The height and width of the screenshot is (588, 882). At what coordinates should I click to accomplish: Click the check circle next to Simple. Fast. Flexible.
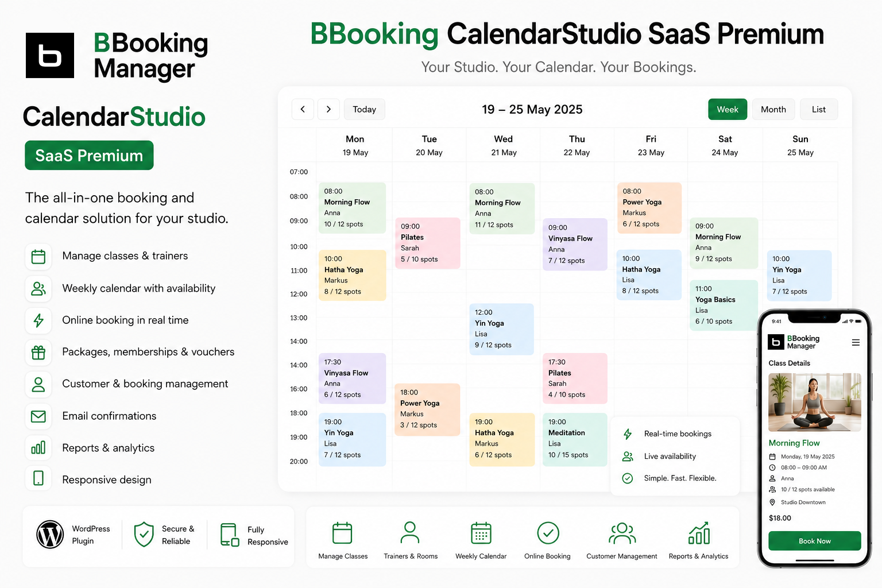628,478
